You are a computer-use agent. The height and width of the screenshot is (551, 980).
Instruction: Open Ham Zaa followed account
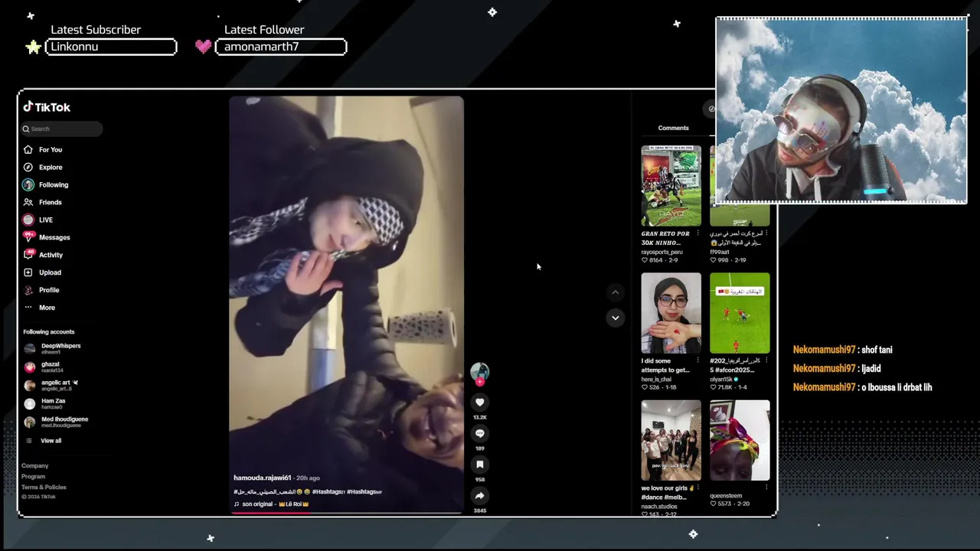[x=45, y=403]
